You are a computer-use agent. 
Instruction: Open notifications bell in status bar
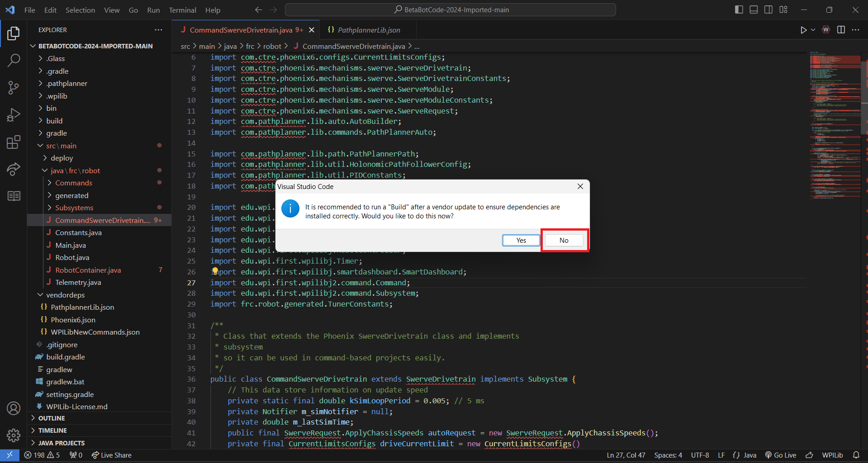point(856,455)
